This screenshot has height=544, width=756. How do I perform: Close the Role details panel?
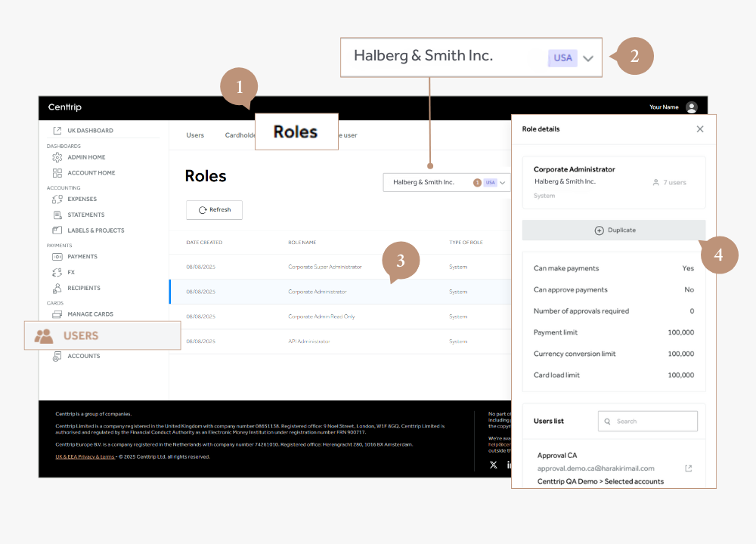tap(700, 129)
